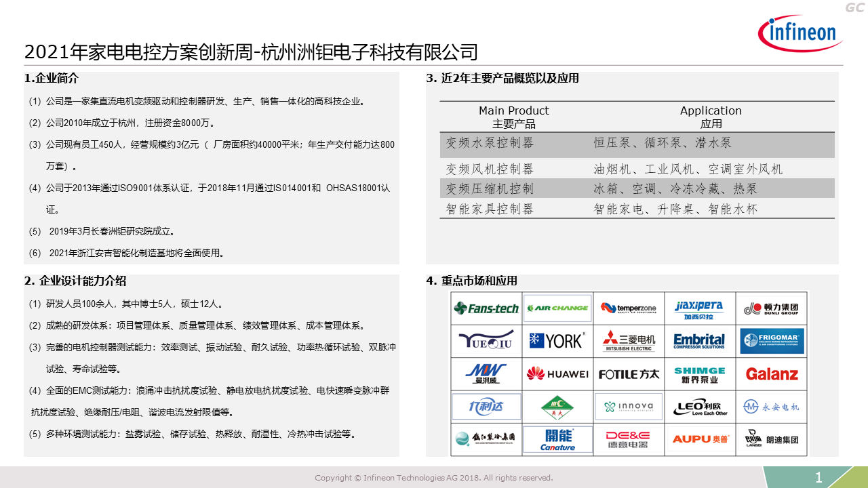This screenshot has height=488, width=868.
Task: Click the heading 4. 重点市场和应用
Action: pos(471,281)
